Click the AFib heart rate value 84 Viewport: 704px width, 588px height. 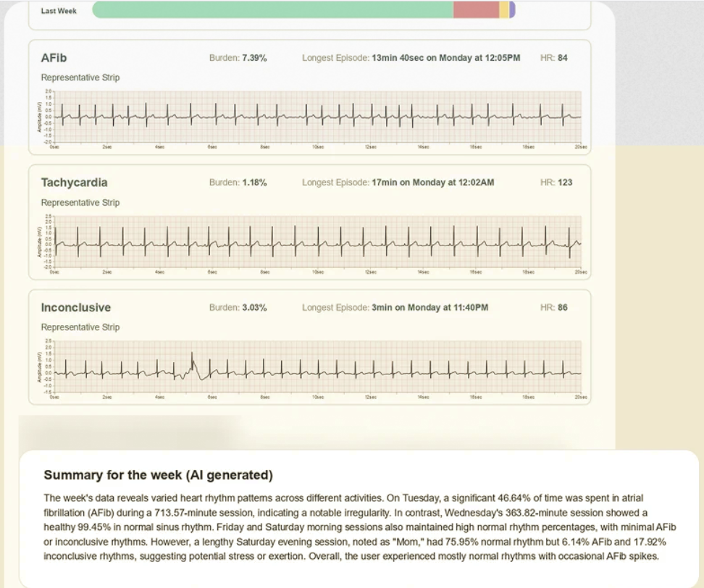pos(563,58)
